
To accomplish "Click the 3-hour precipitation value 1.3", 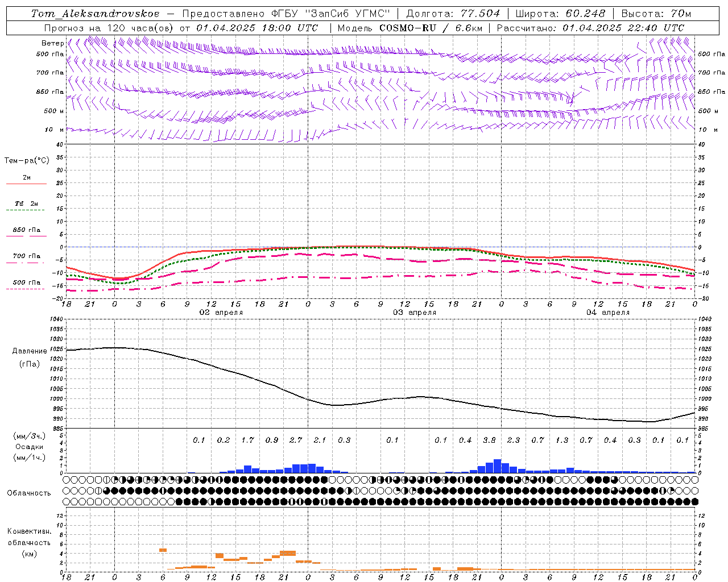I will (562, 440).
